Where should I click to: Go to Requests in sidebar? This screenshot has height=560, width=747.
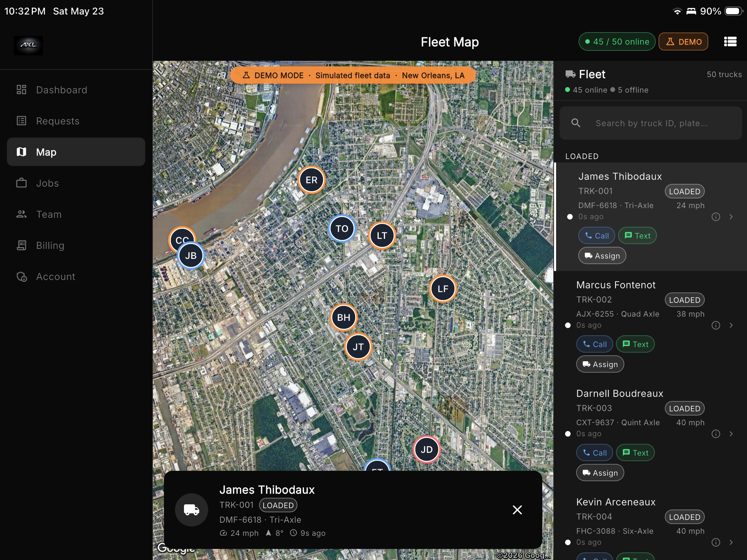(x=76, y=121)
